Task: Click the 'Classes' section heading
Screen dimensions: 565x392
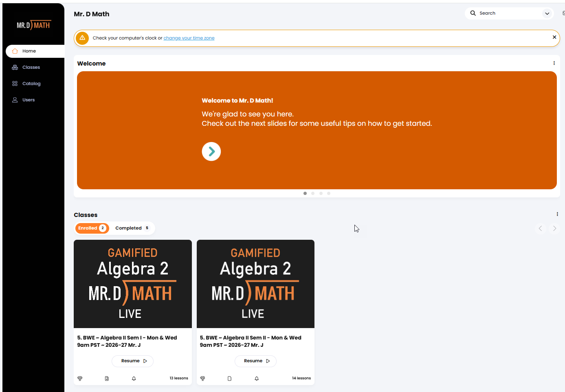Action: (86, 215)
